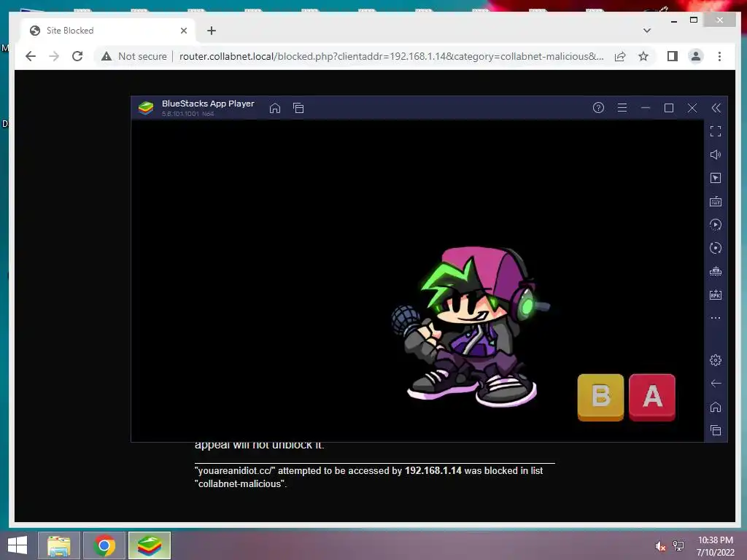Show more BlueStacks sidebar tools (three dots)

point(716,318)
